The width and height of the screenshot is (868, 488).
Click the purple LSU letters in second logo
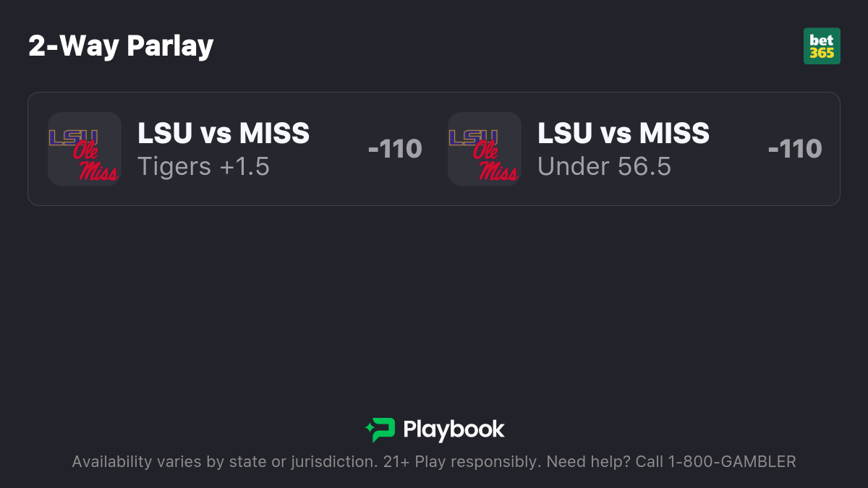(x=473, y=137)
